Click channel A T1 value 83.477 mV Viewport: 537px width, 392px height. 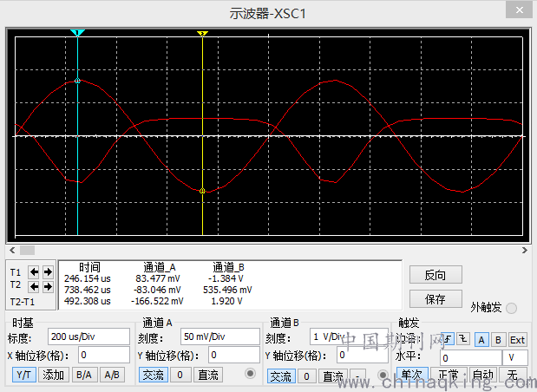[158, 278]
